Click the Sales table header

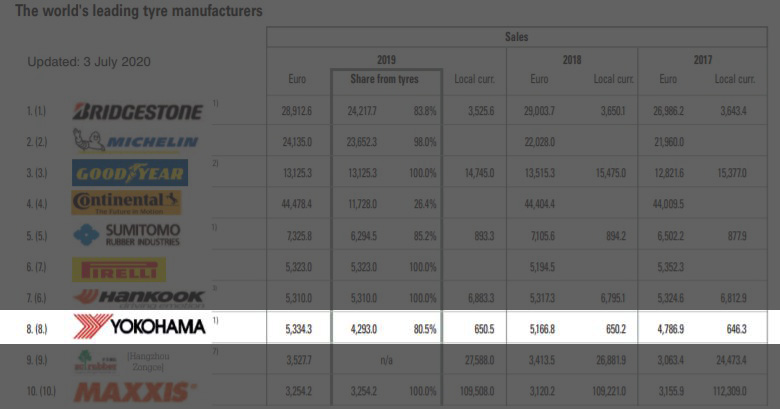coord(516,37)
